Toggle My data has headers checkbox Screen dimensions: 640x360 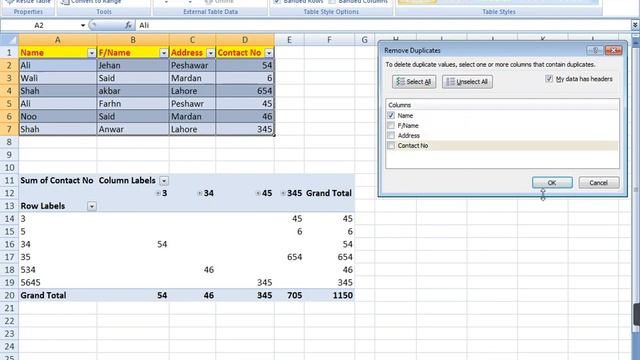coord(549,79)
